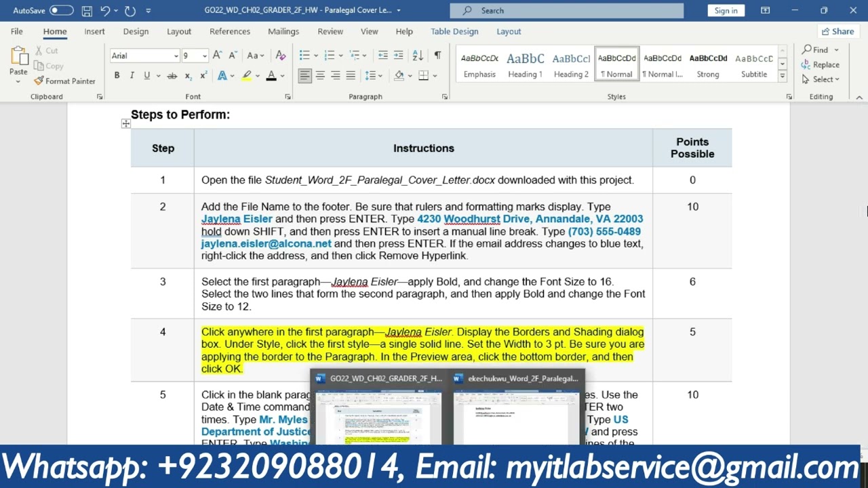Click the Decrease Indent icon
The height and width of the screenshot is (488, 868).
(383, 56)
